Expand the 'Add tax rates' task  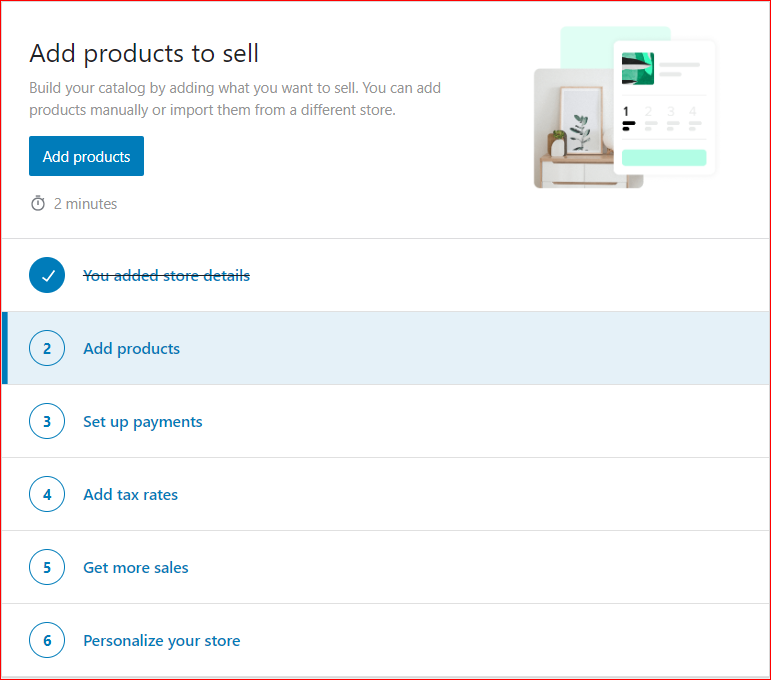[130, 495]
